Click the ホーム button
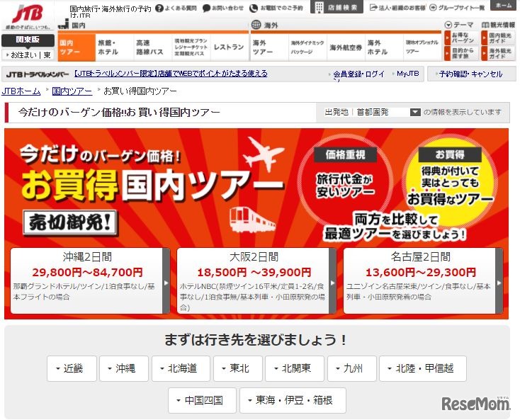This screenshot has width=520, height=420. tap(503, 5)
